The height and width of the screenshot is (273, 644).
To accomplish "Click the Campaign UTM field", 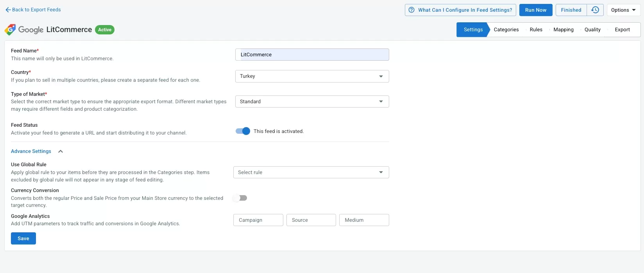I will coord(258,220).
